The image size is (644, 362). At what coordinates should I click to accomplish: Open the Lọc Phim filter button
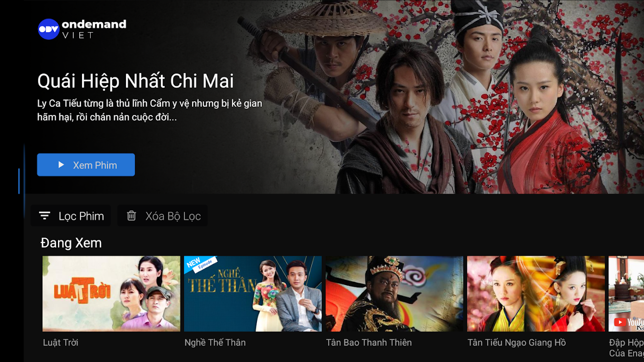71,216
